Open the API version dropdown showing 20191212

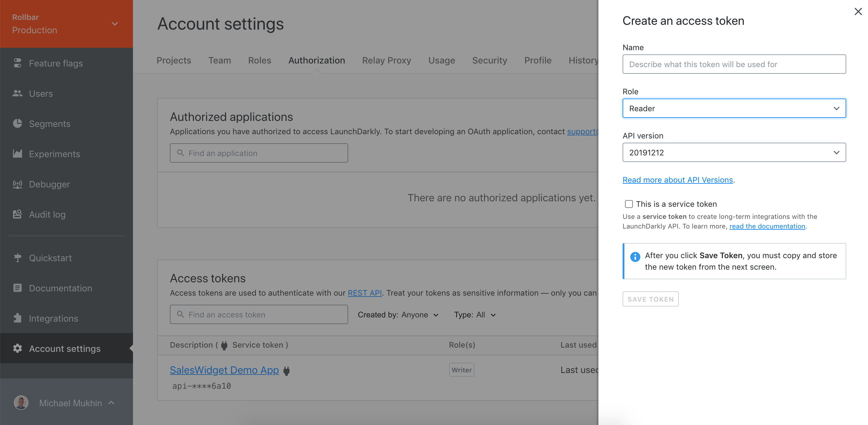point(734,152)
